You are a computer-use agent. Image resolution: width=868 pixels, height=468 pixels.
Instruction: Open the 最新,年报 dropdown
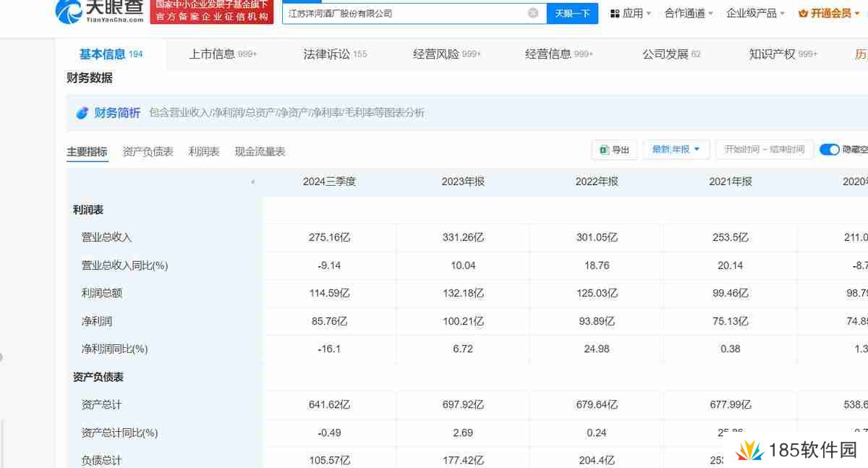coord(676,149)
